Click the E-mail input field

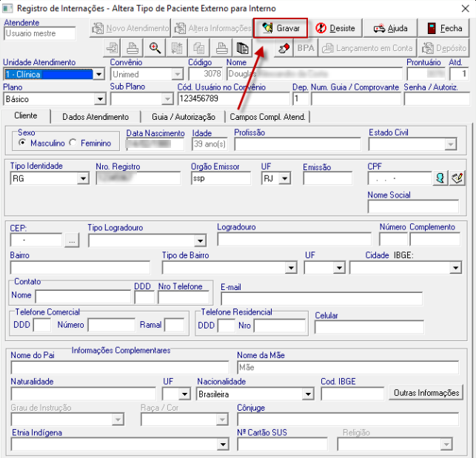[321, 299]
